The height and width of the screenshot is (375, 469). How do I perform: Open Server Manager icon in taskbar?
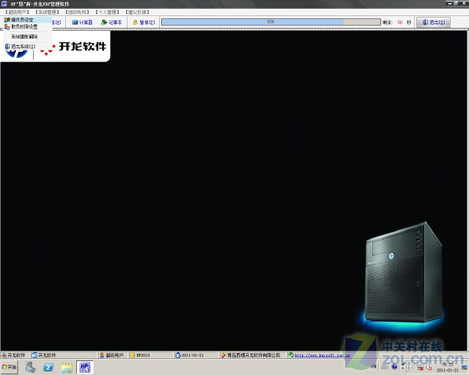point(31,367)
